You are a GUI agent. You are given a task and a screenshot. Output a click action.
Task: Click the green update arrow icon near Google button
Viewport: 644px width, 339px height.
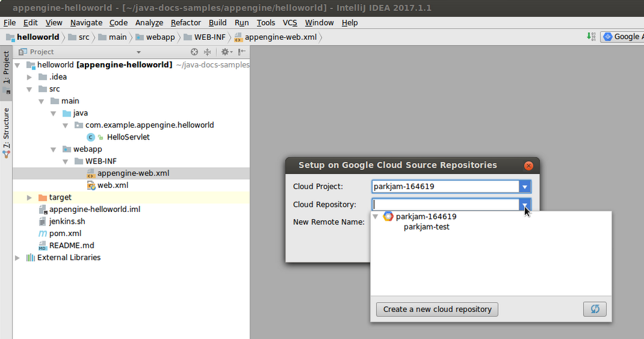pyautogui.click(x=589, y=36)
